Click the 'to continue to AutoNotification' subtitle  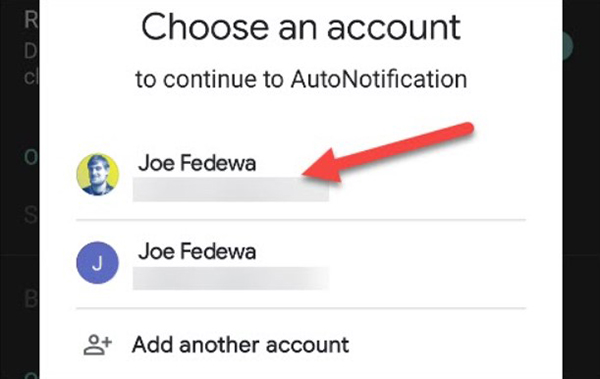point(301,79)
